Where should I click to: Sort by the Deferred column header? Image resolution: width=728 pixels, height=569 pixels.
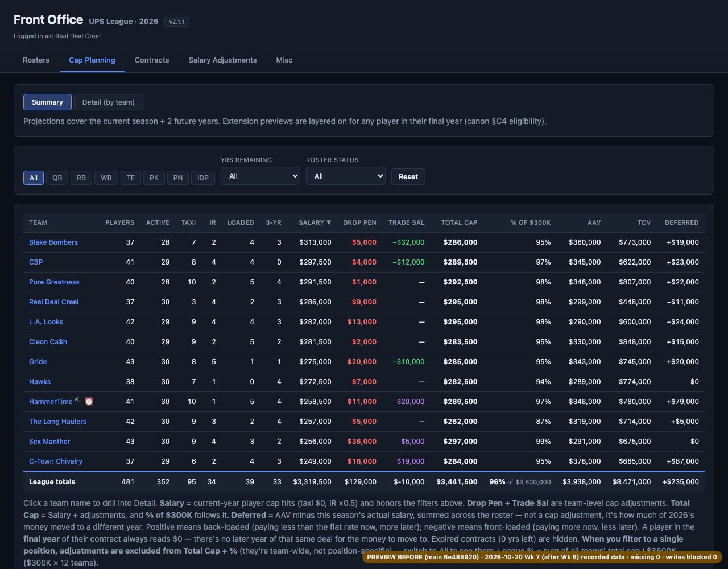[682, 222]
